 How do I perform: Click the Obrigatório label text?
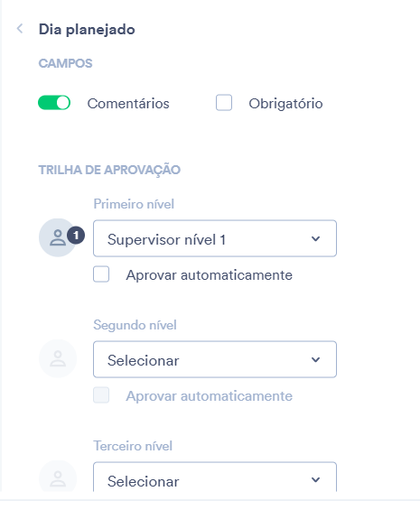coord(285,104)
